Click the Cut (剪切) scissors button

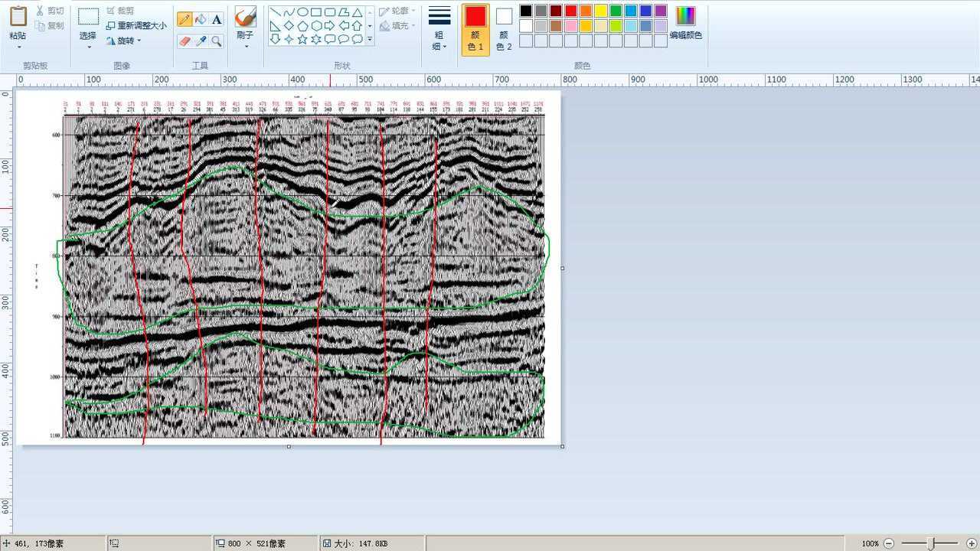pyautogui.click(x=51, y=11)
